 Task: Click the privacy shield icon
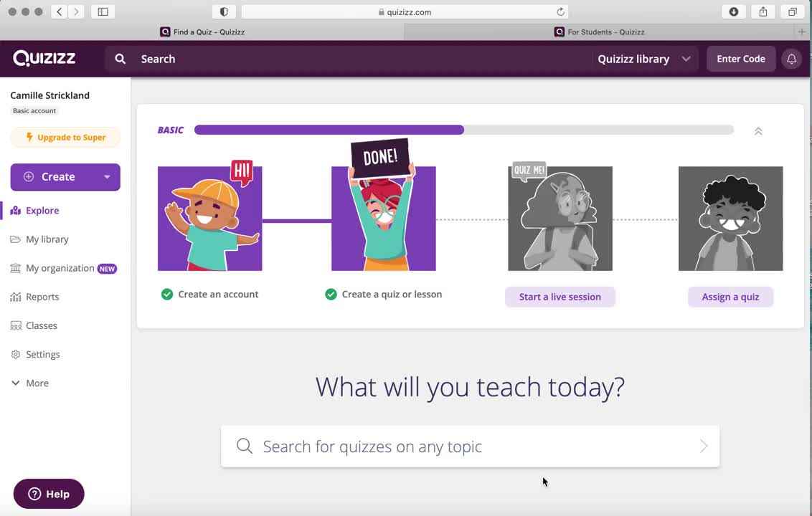coord(224,11)
